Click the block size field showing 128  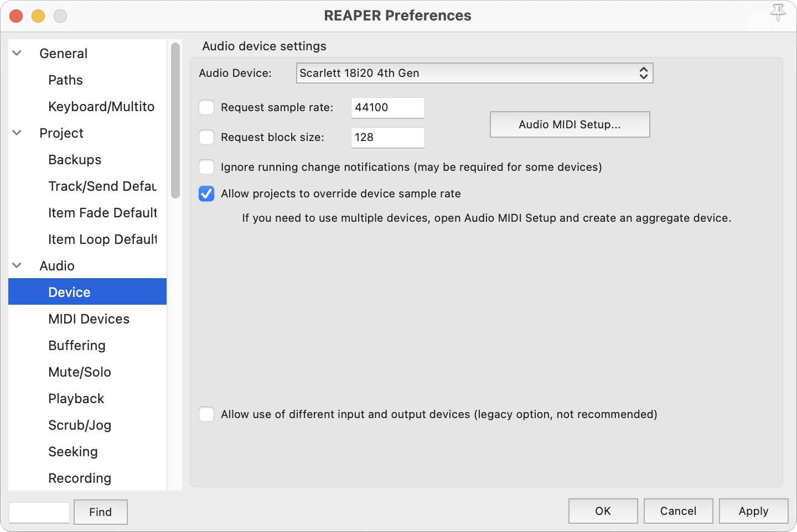[x=388, y=138]
